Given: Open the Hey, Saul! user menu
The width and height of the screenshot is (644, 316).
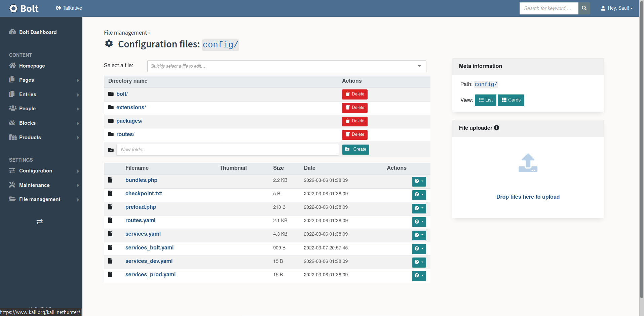Looking at the screenshot, I should [x=617, y=8].
